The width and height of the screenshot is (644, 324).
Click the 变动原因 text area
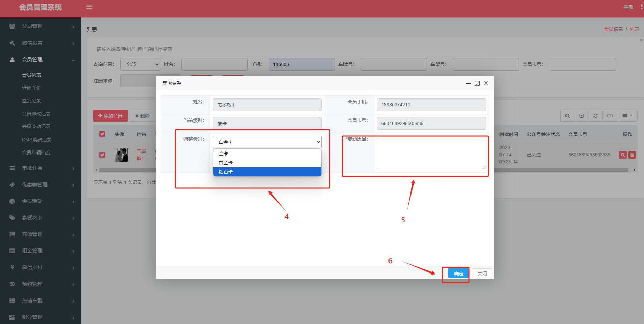(431, 153)
